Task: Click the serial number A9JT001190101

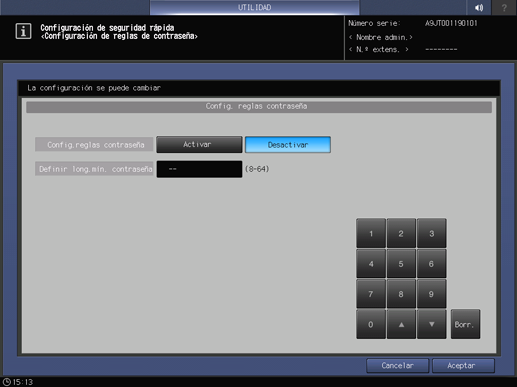Action: 451,23
